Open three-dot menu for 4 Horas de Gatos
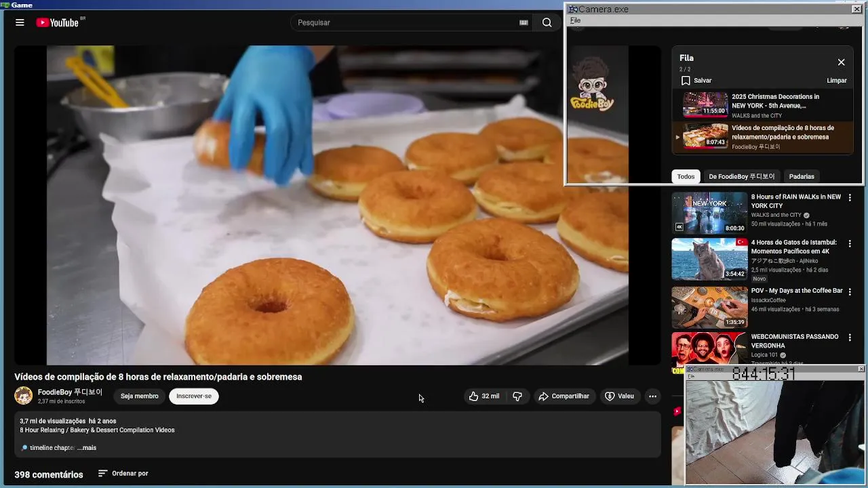The height and width of the screenshot is (488, 868). (x=850, y=243)
